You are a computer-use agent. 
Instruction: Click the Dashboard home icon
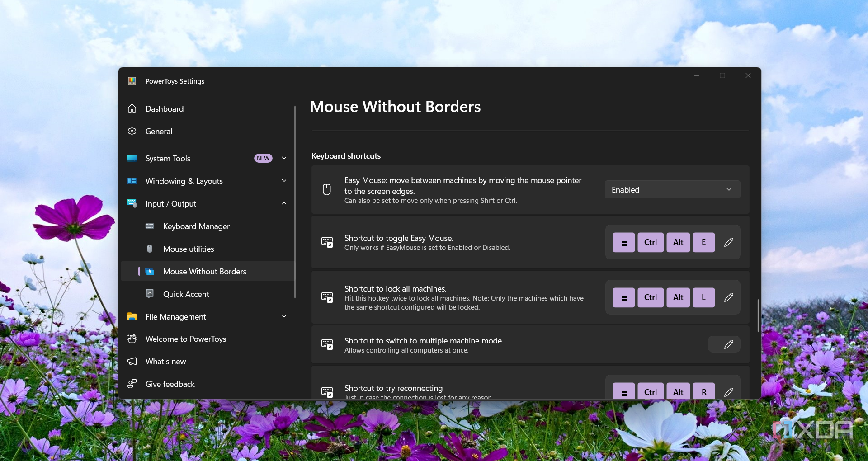point(132,108)
